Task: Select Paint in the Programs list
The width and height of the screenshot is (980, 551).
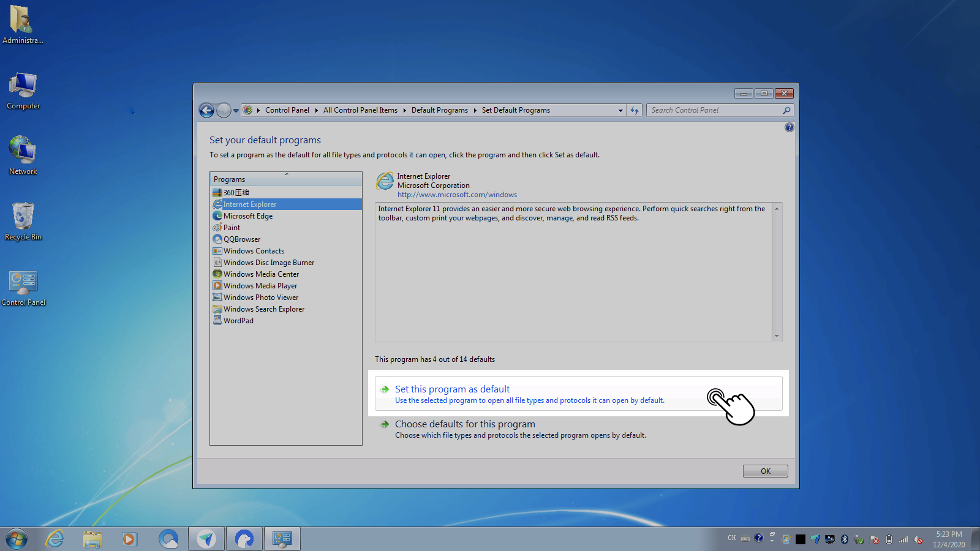Action: [x=286, y=227]
